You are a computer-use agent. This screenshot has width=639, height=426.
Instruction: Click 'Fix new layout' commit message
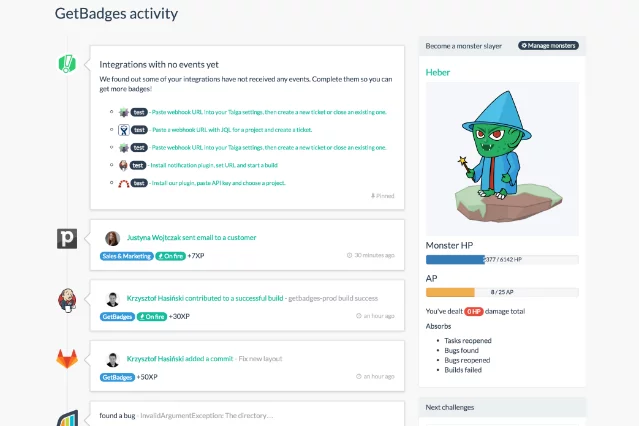click(260, 359)
